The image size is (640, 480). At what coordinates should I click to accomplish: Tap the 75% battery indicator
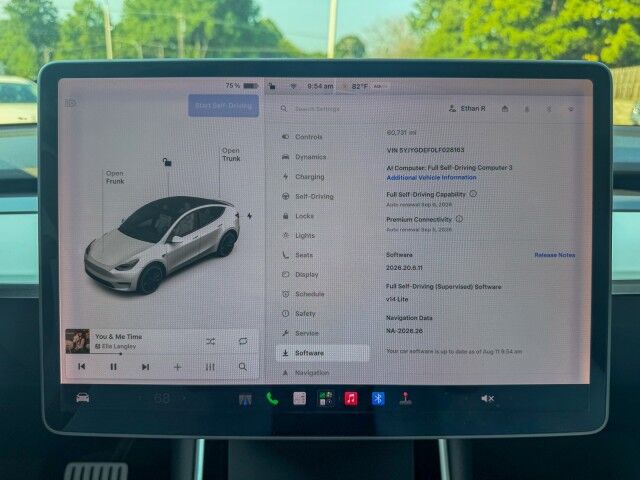pos(242,86)
